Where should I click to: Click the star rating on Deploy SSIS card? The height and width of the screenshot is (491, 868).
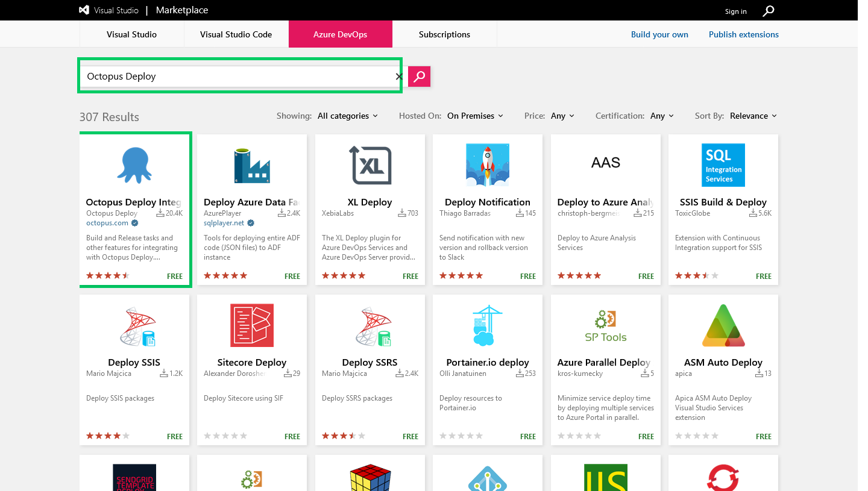(x=108, y=436)
